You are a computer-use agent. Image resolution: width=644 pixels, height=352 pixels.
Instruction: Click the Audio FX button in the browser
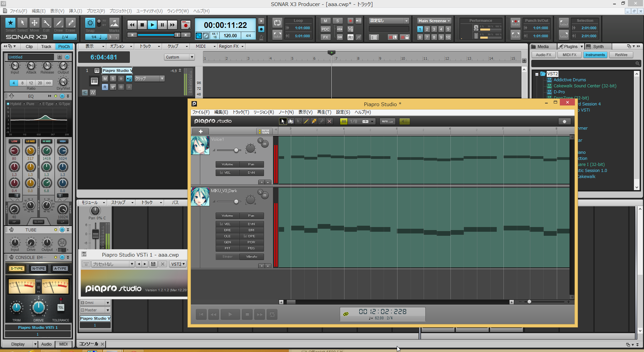(543, 55)
